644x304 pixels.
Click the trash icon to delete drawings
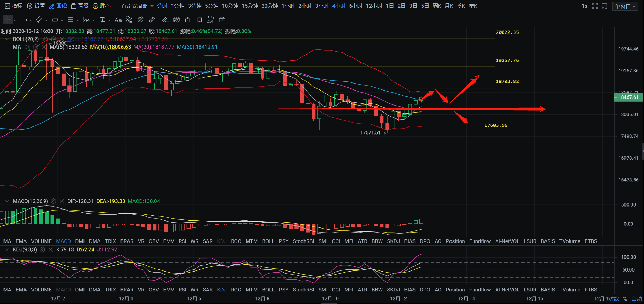tap(221, 20)
